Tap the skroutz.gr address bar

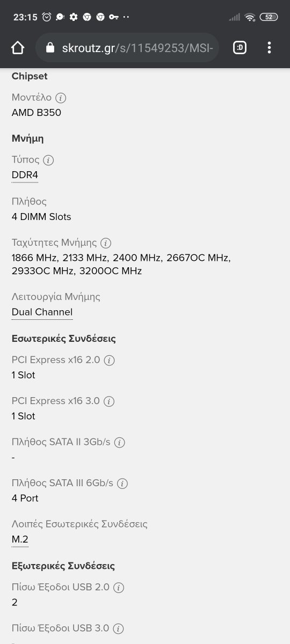click(127, 48)
